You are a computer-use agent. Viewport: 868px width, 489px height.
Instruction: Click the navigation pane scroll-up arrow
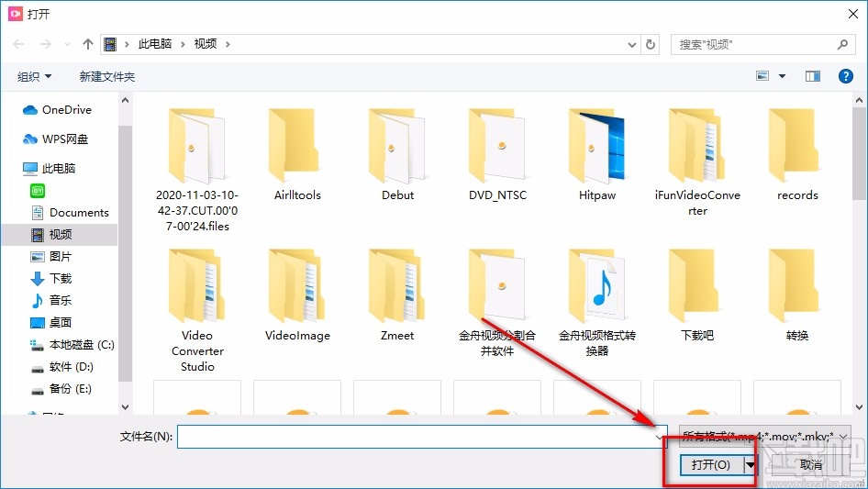click(x=125, y=100)
